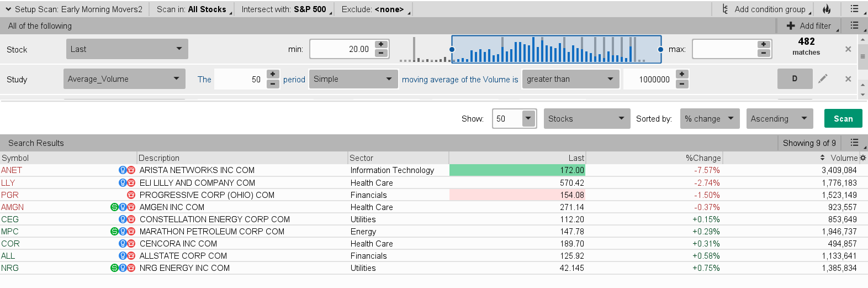Click the blue lightbulb icon for LLY
The width and height of the screenshot is (868, 288).
pyautogui.click(x=123, y=183)
